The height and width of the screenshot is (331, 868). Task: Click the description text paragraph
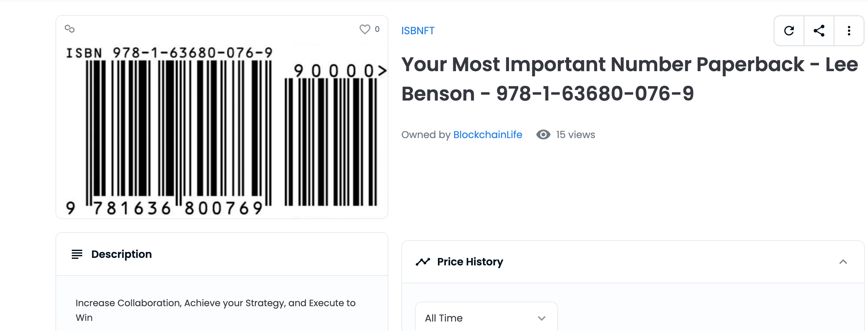click(x=215, y=310)
